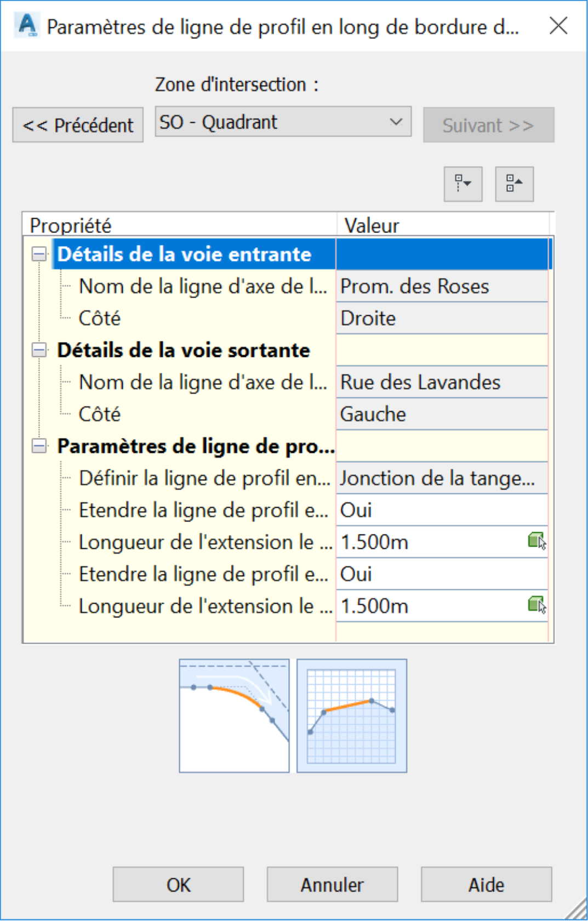The image size is (588, 921).
Task: Click the Autodesk application icon in title bar
Action: click(x=27, y=25)
